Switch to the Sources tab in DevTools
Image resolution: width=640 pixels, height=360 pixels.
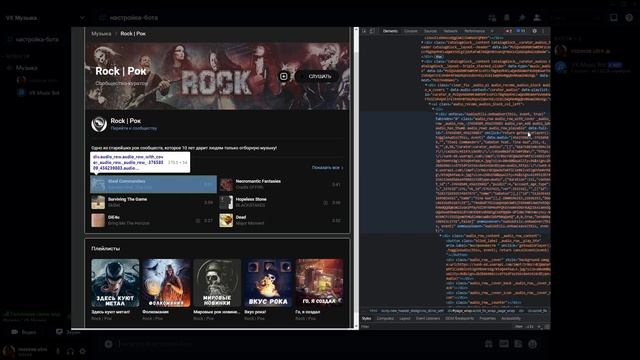(x=430, y=31)
